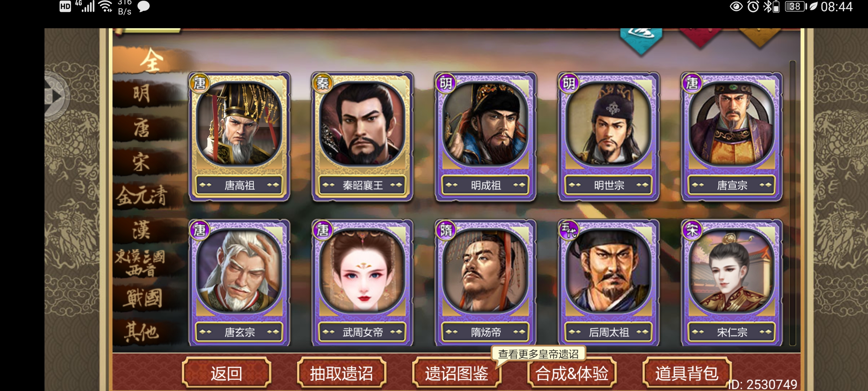Switch to the 全 category tab
This screenshot has width=868, height=391.
click(x=151, y=60)
